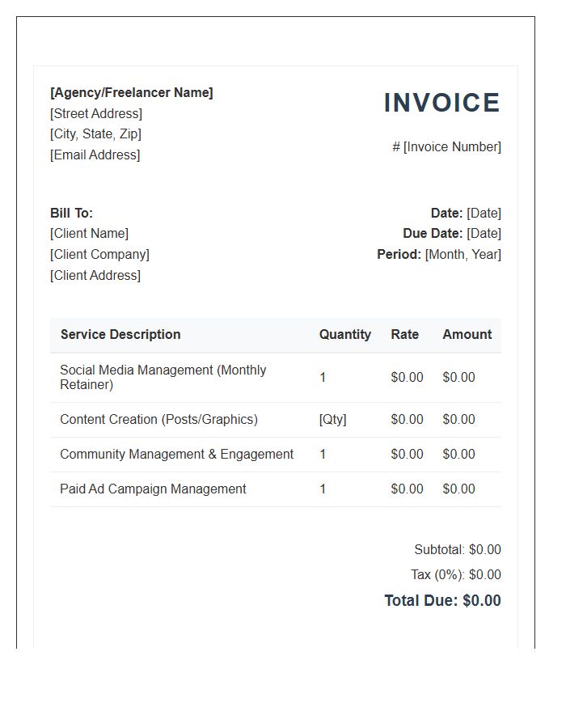This screenshot has width=566, height=728.
Task: Click the Service Description column header
Action: (x=120, y=335)
